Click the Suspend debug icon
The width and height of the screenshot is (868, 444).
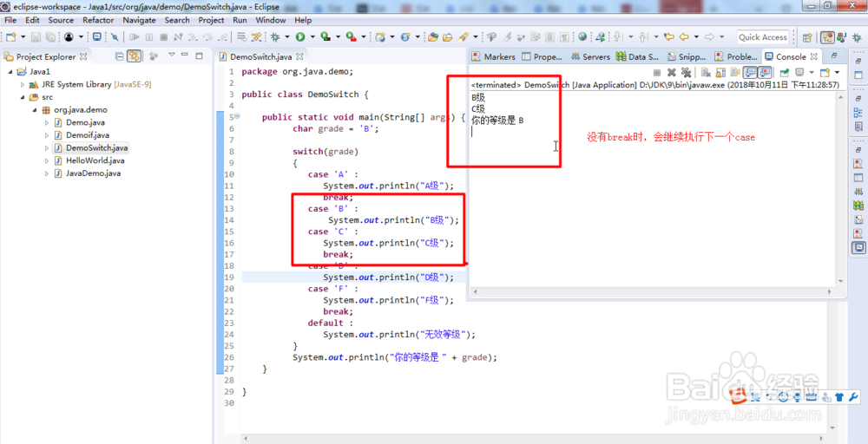point(149,37)
